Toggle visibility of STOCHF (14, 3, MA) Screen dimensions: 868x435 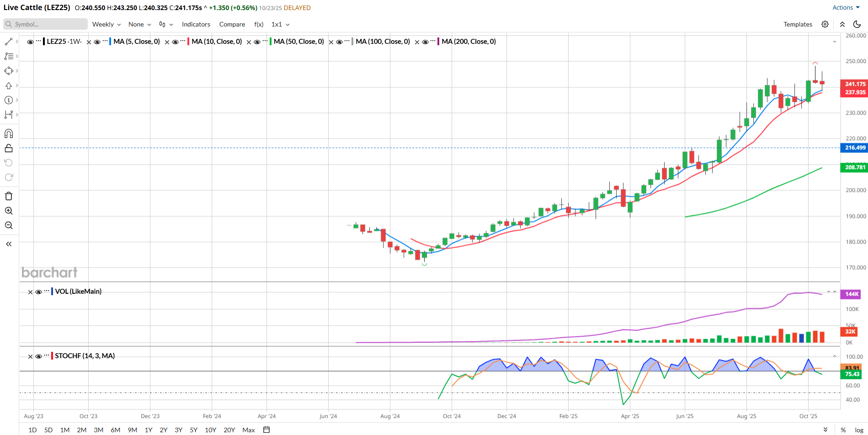click(39, 356)
